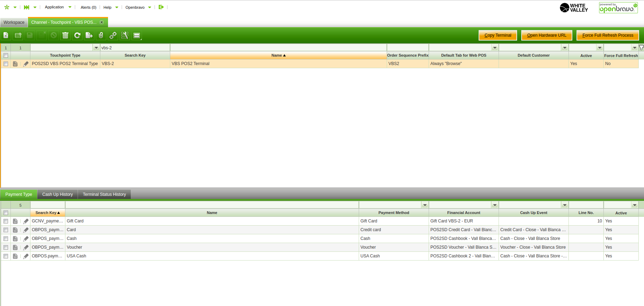
Task: Open the Alerts (0) menu item
Action: point(88,7)
